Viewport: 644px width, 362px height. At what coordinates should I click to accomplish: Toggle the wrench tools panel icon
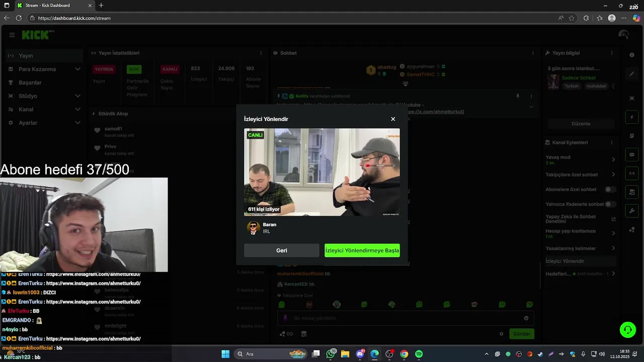(632, 211)
